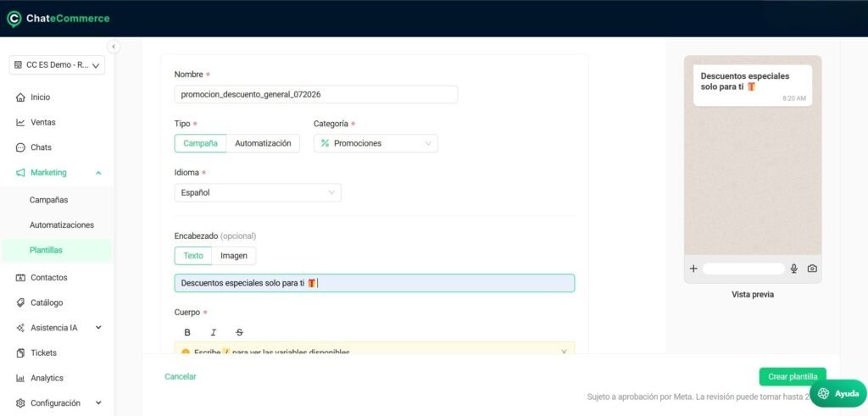The width and height of the screenshot is (868, 416).
Task: Open the Ayuda help button
Action: [838, 393]
